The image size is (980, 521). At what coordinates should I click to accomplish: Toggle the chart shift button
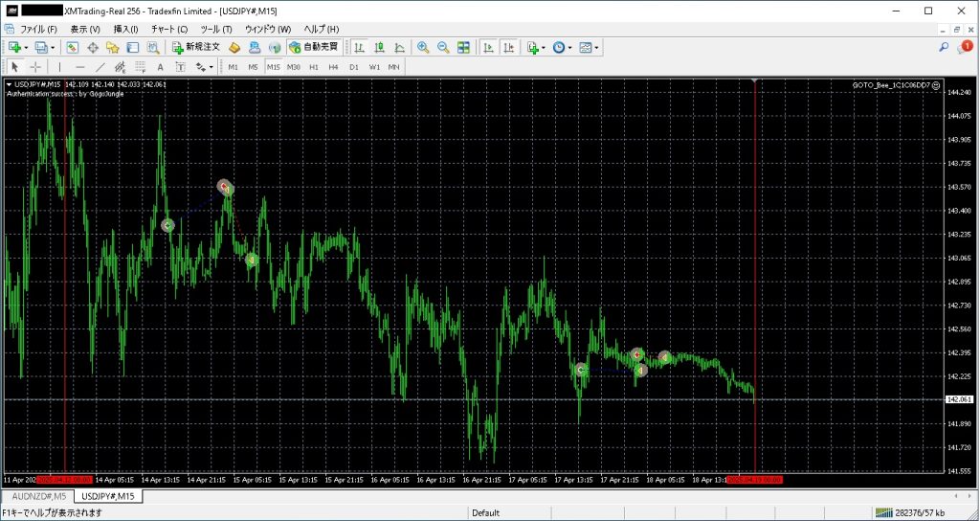(508, 47)
